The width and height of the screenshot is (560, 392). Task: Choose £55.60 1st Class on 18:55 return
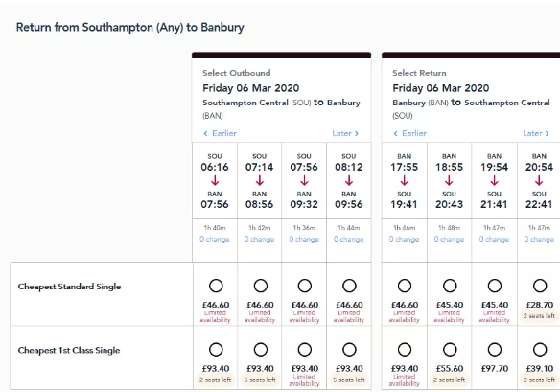[450, 350]
